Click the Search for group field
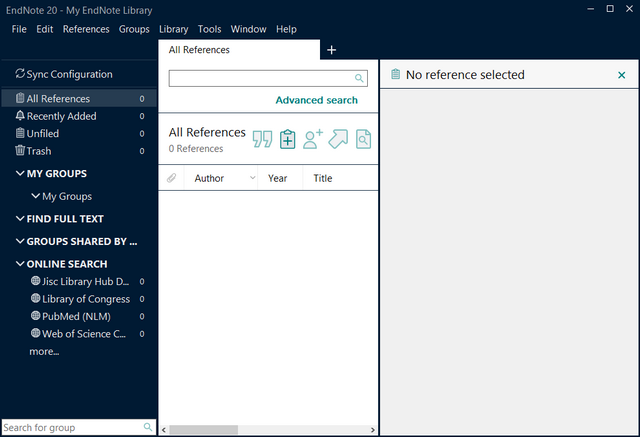 click(x=70, y=427)
